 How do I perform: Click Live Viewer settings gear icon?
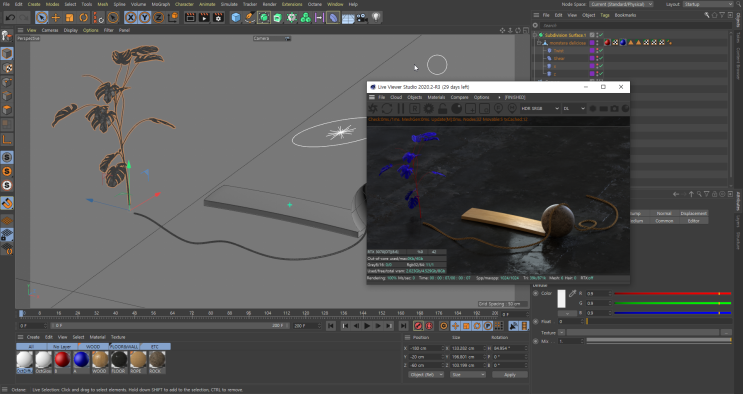coord(428,109)
